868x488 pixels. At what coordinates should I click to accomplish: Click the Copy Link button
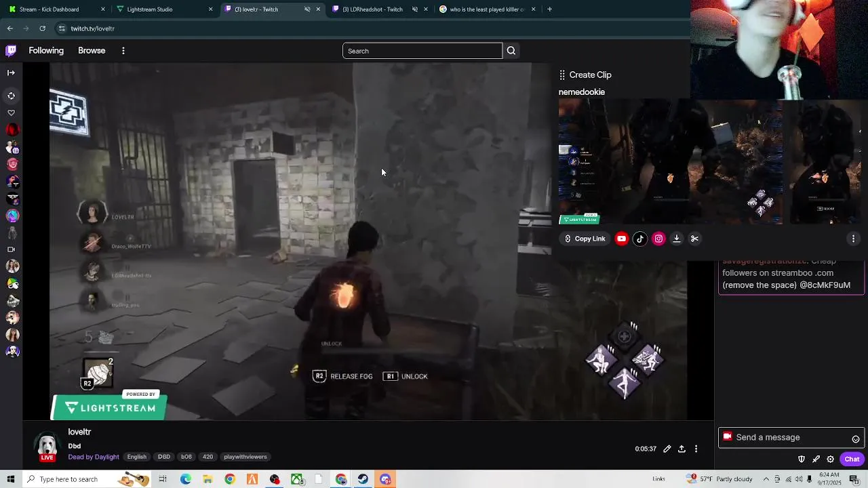[x=585, y=239]
